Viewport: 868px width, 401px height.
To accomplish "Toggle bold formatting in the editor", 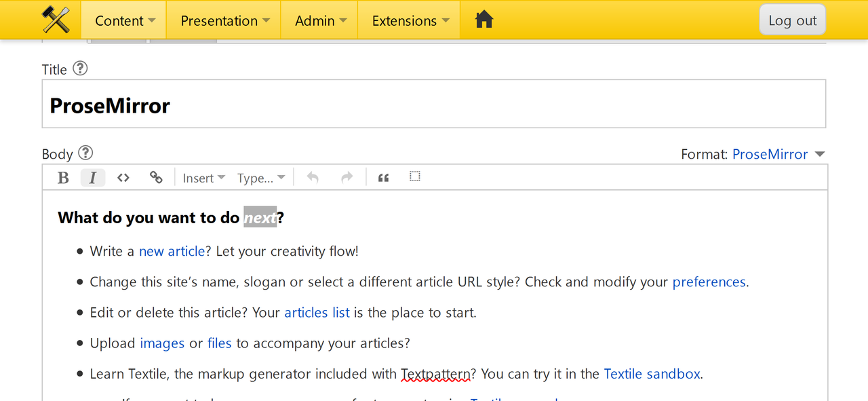I will coord(63,178).
